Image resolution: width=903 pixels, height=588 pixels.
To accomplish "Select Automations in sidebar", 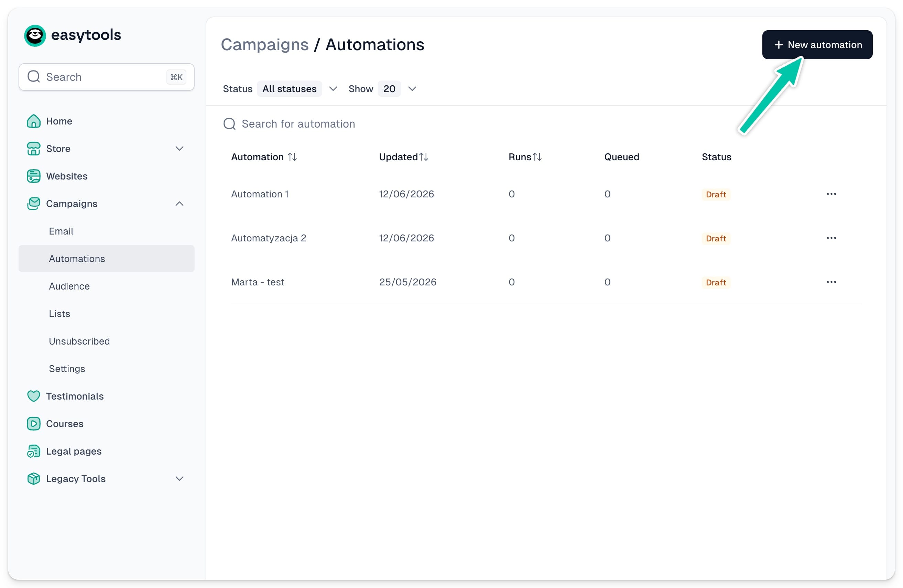I will 107,259.
